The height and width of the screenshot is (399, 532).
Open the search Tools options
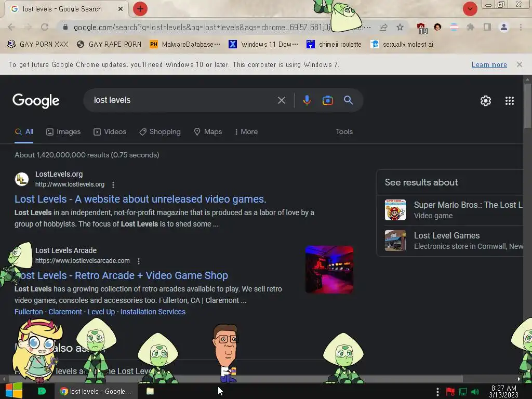tap(344, 131)
